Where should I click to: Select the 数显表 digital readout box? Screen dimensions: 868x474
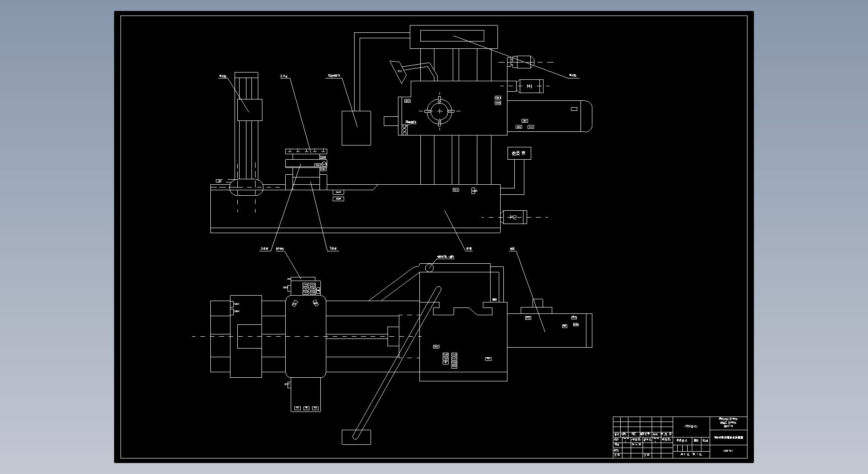point(519,153)
